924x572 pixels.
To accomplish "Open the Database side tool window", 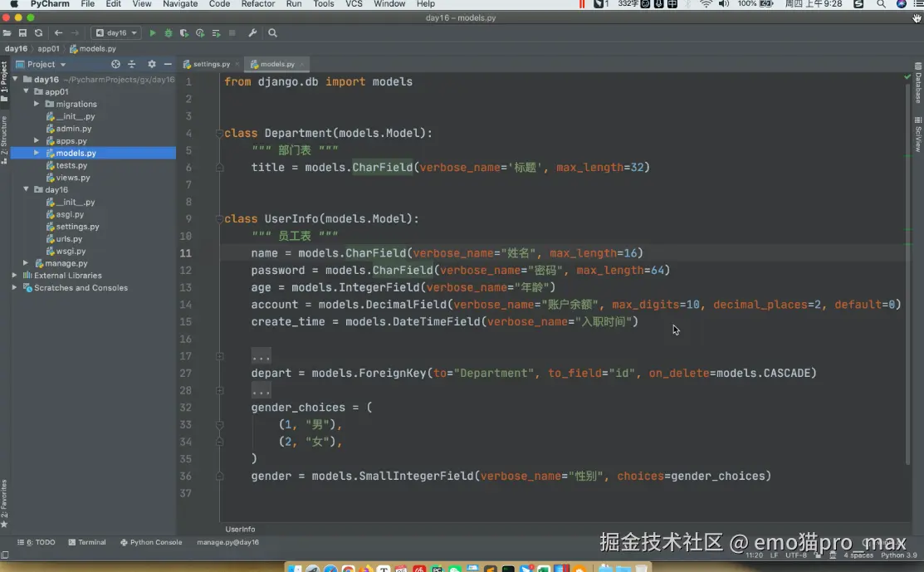I will (918, 83).
